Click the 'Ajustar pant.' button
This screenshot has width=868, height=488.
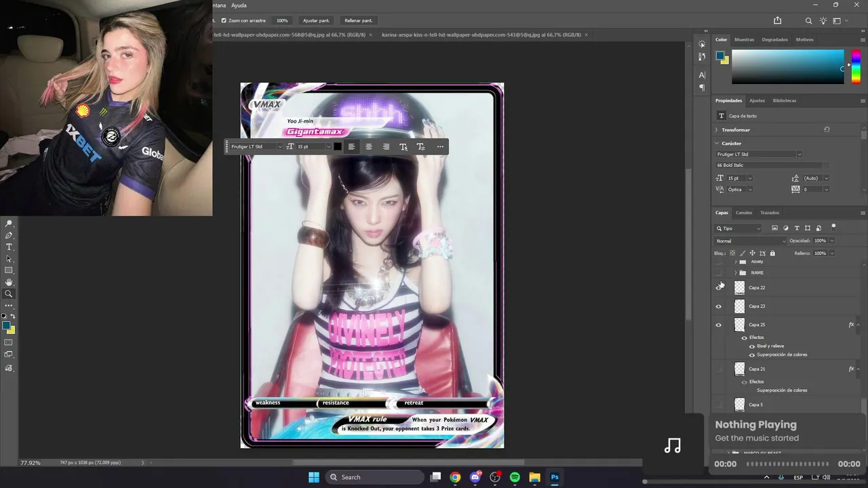[316, 20]
